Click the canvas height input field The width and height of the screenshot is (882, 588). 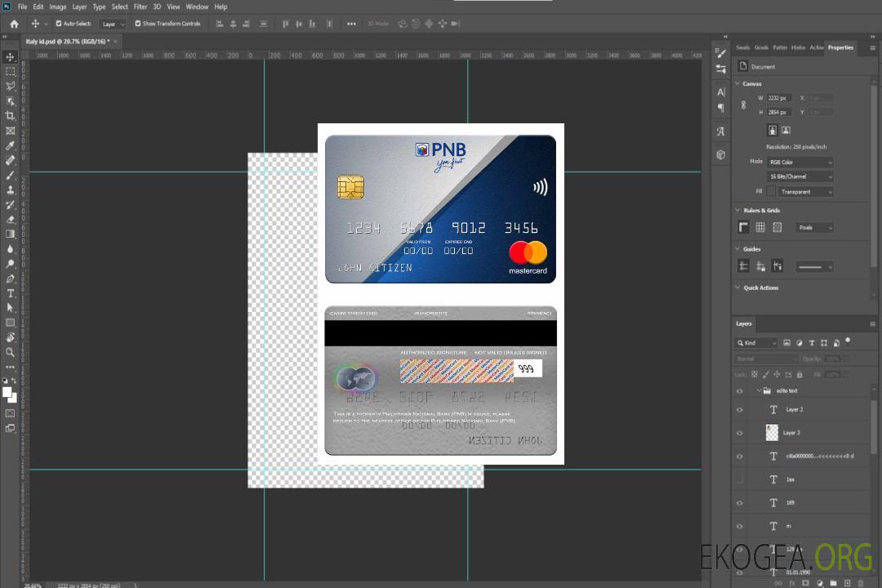click(779, 113)
